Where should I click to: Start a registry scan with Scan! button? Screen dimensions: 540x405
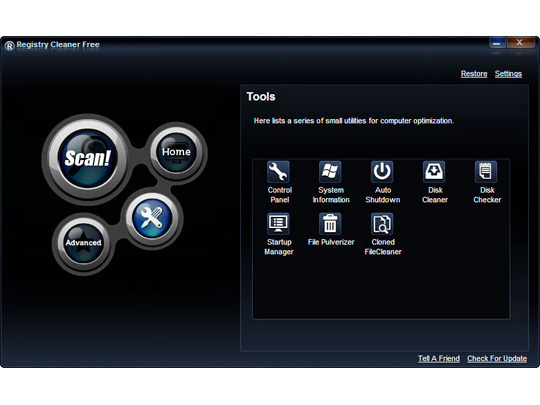[87, 158]
